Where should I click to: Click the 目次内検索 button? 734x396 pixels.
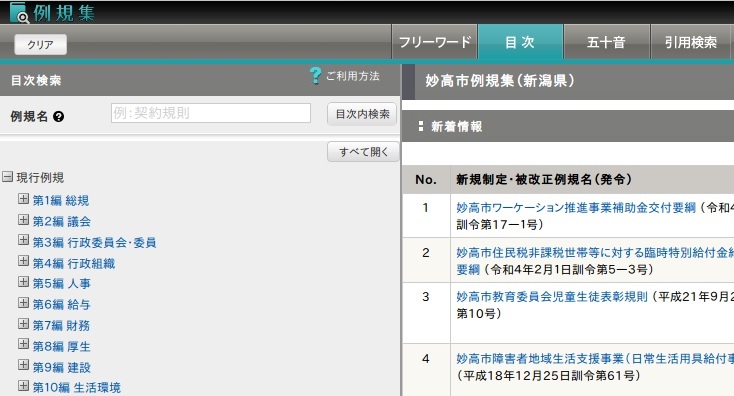pyautogui.click(x=362, y=114)
